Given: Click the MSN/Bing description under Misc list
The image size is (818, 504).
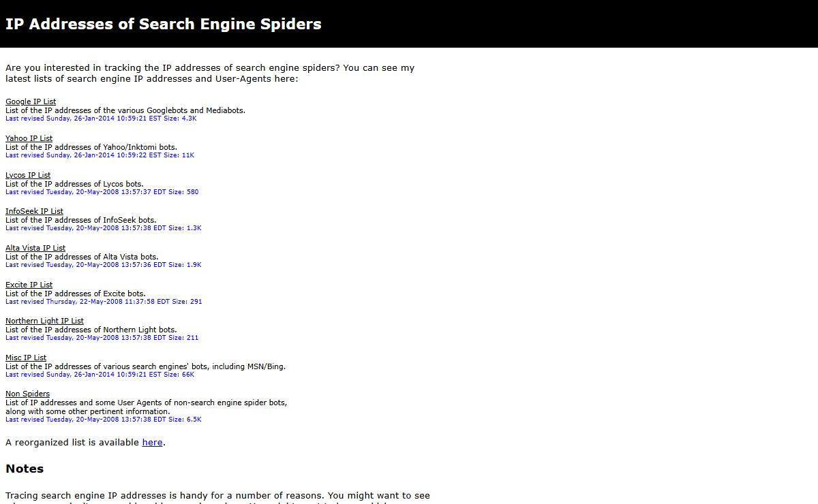Looking at the screenshot, I should coord(145,366).
